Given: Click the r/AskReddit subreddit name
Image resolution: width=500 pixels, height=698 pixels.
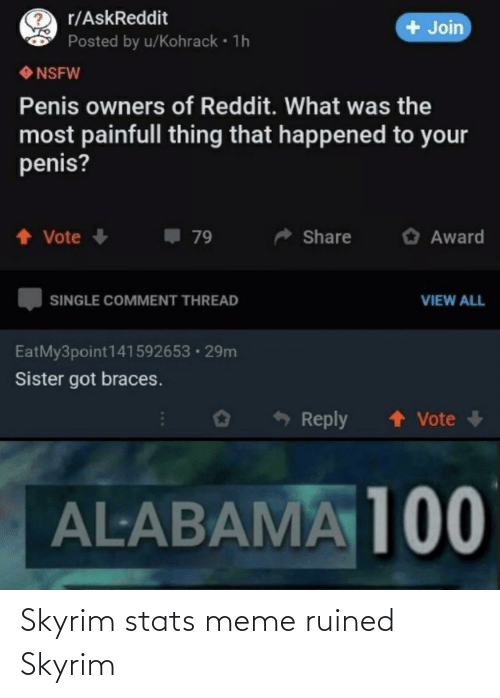Looking at the screenshot, I should click(x=118, y=18).
